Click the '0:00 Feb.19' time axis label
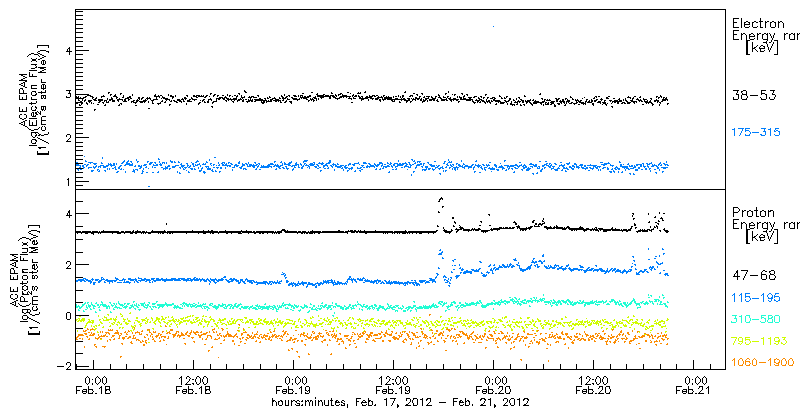Viewport: 800px width, 410px height. coord(293,386)
